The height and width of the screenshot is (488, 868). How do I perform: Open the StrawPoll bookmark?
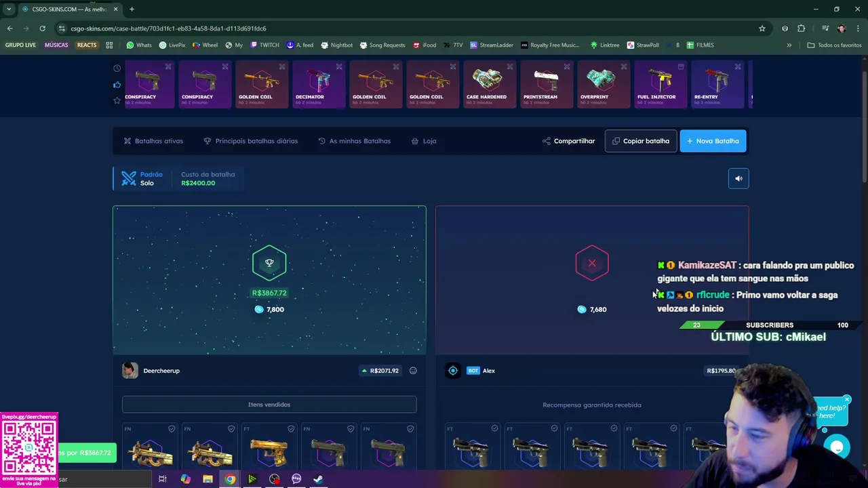[x=643, y=45]
